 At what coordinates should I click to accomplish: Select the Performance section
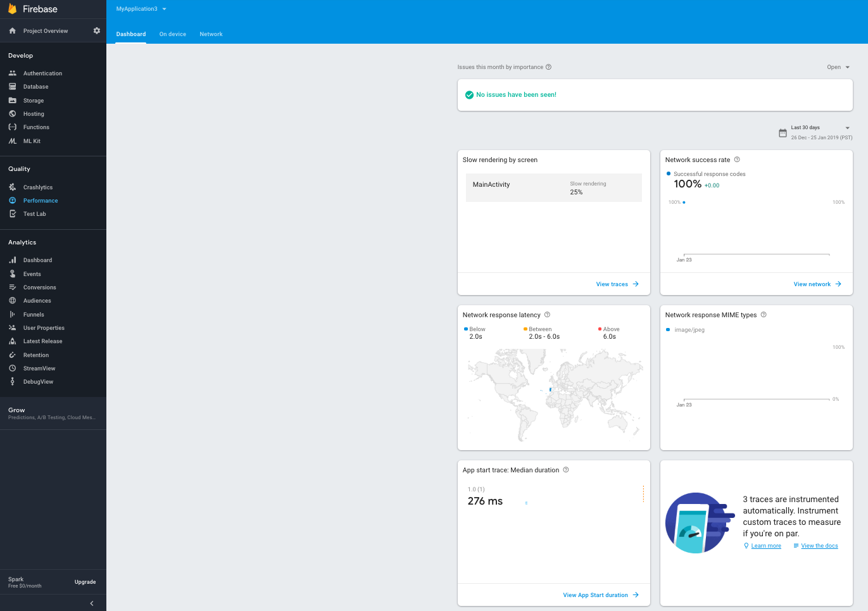(x=39, y=200)
